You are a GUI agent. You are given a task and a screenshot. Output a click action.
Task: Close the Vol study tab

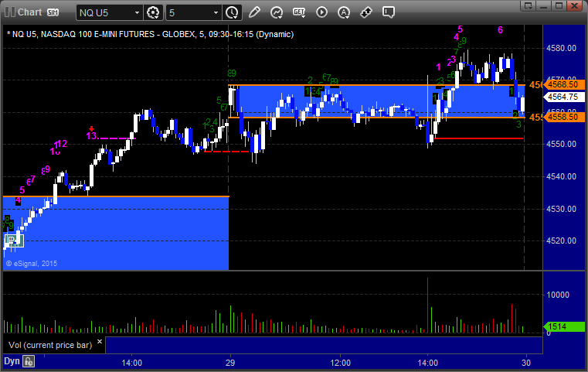point(100,342)
